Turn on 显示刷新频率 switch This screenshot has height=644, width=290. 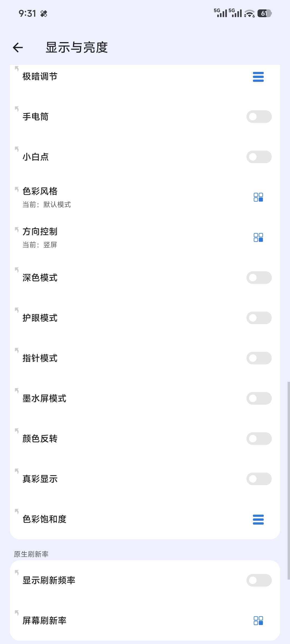(259, 580)
